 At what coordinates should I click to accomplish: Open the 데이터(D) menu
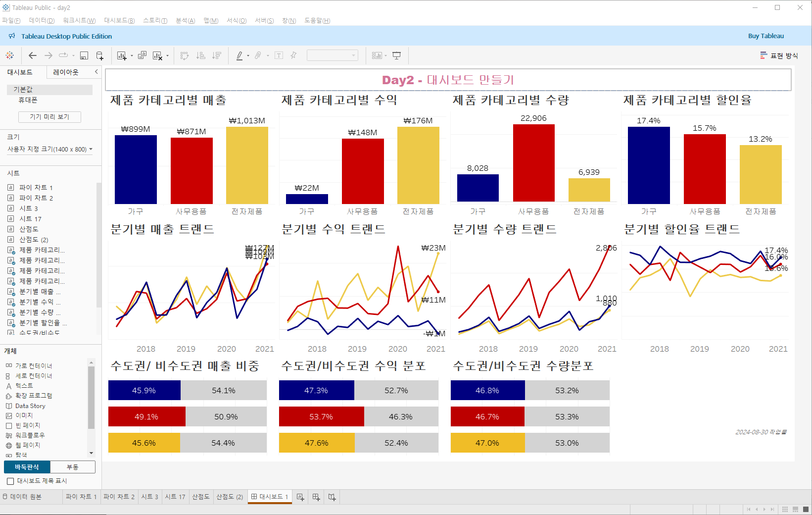(42, 21)
